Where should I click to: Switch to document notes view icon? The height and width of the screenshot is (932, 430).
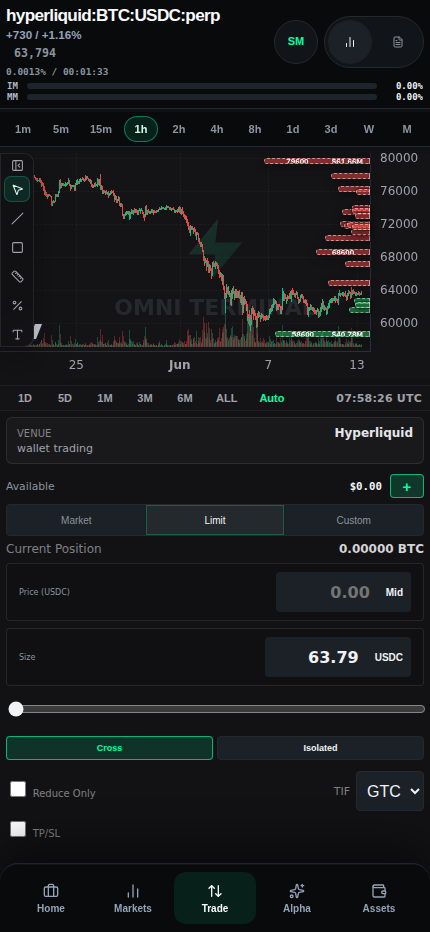398,42
